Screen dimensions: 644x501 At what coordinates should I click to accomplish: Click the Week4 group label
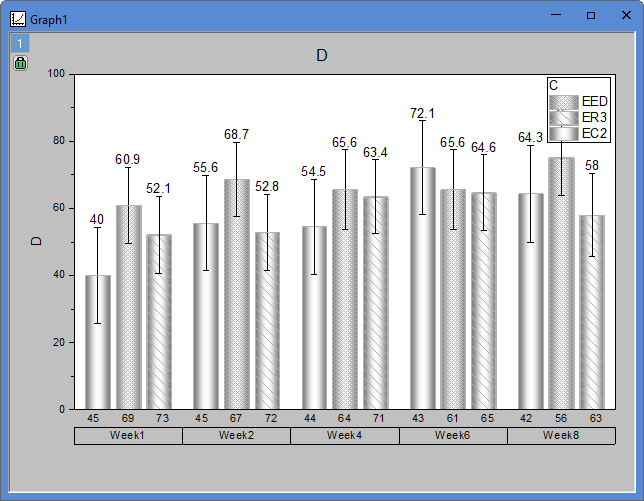coord(345,435)
